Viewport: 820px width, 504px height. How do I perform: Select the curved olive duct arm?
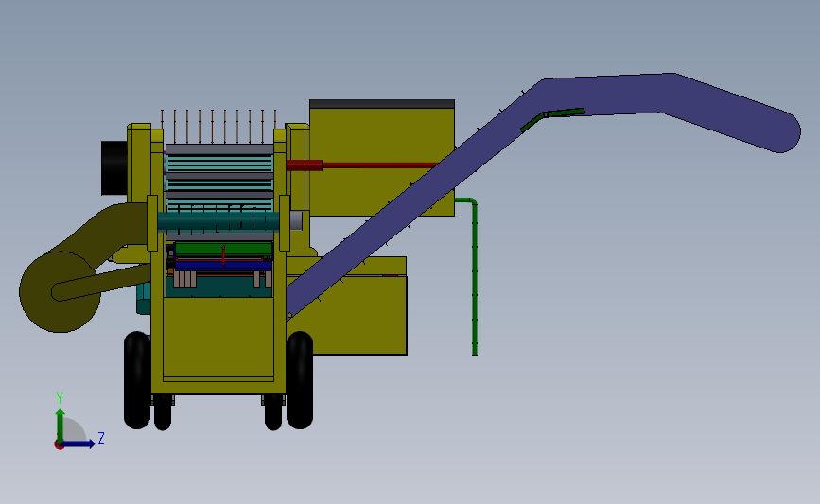[105, 230]
